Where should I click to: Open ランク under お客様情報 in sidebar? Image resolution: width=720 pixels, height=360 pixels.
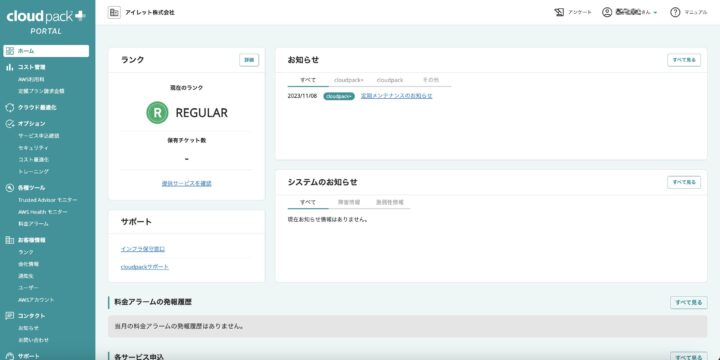pyautogui.click(x=26, y=252)
